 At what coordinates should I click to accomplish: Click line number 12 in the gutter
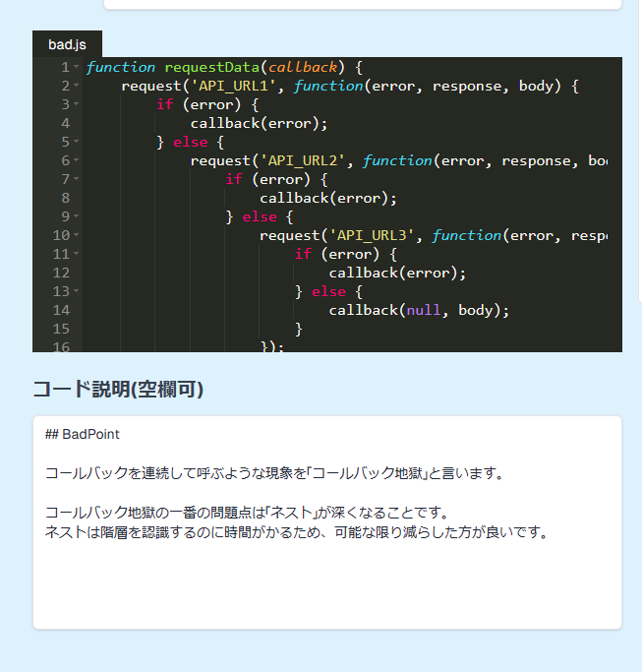[61, 273]
